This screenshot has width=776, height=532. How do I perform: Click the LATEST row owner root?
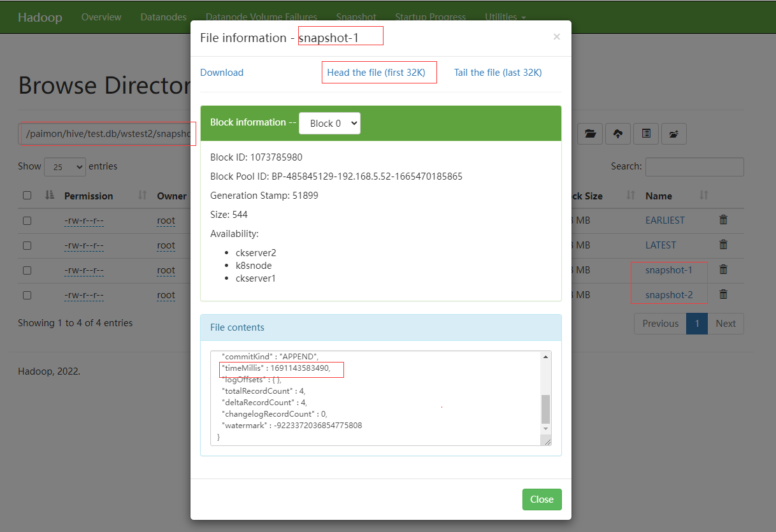(166, 245)
